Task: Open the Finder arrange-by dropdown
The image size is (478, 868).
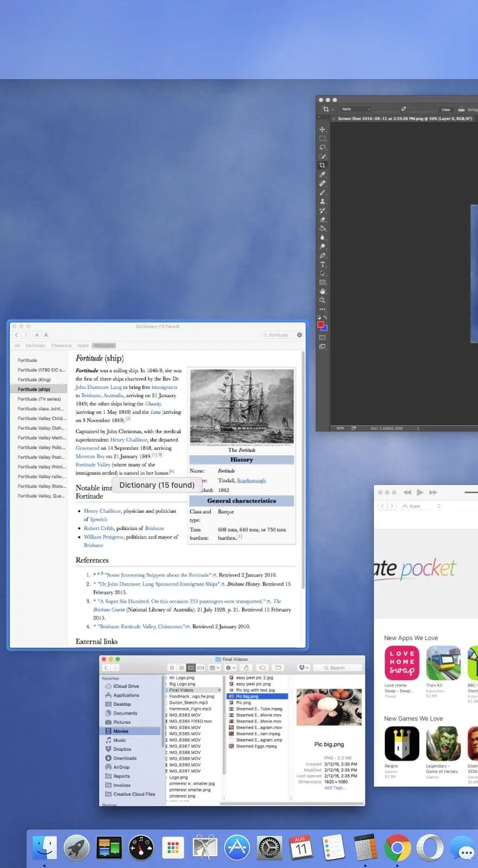Action: (215, 668)
